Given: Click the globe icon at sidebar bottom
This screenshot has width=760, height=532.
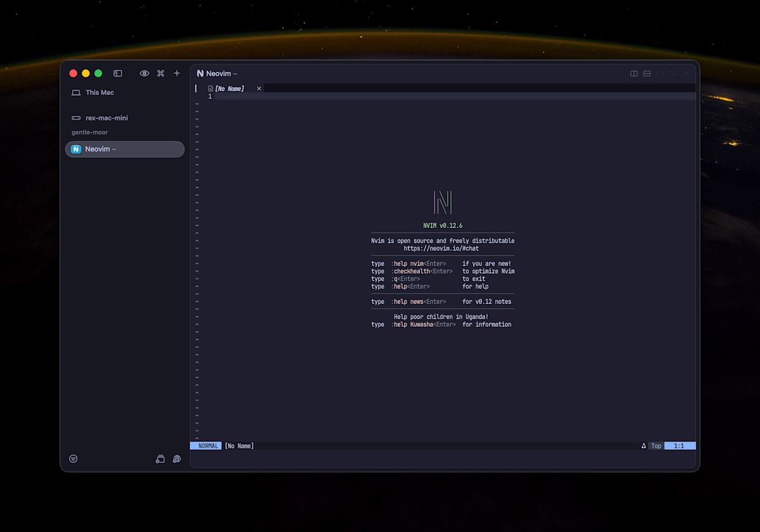Looking at the screenshot, I should [x=177, y=459].
